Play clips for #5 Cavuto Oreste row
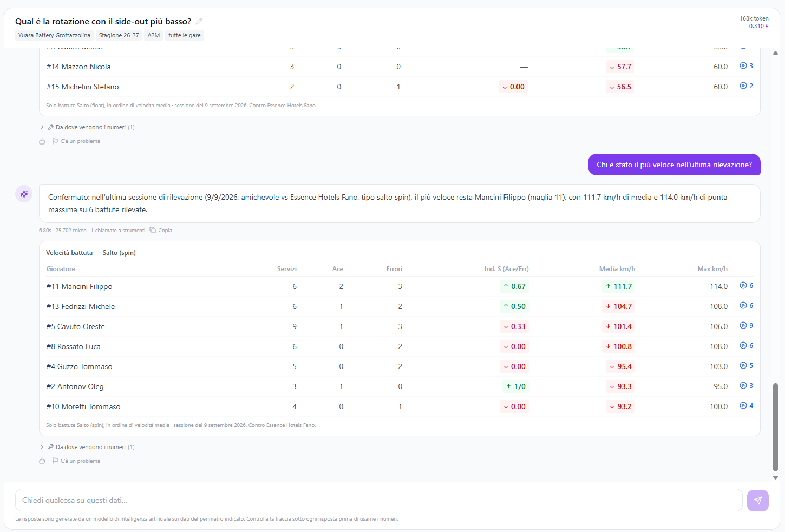The image size is (785, 532). (x=747, y=326)
